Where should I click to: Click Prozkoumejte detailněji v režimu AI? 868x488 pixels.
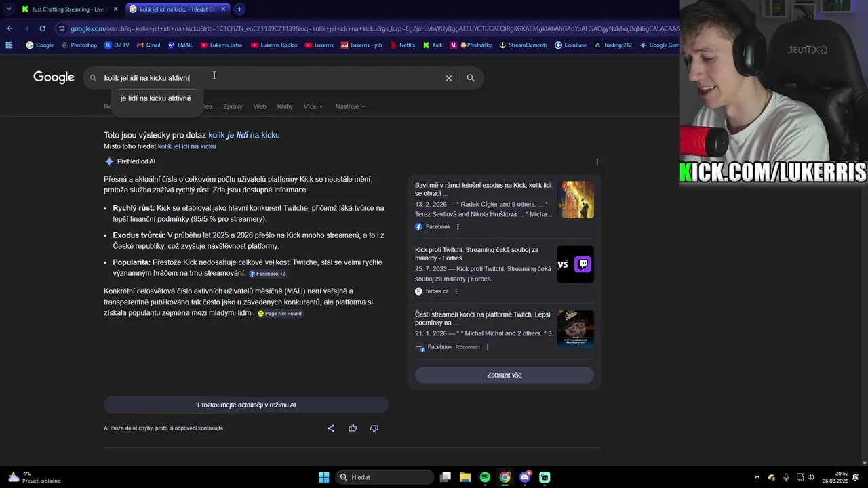click(x=246, y=405)
